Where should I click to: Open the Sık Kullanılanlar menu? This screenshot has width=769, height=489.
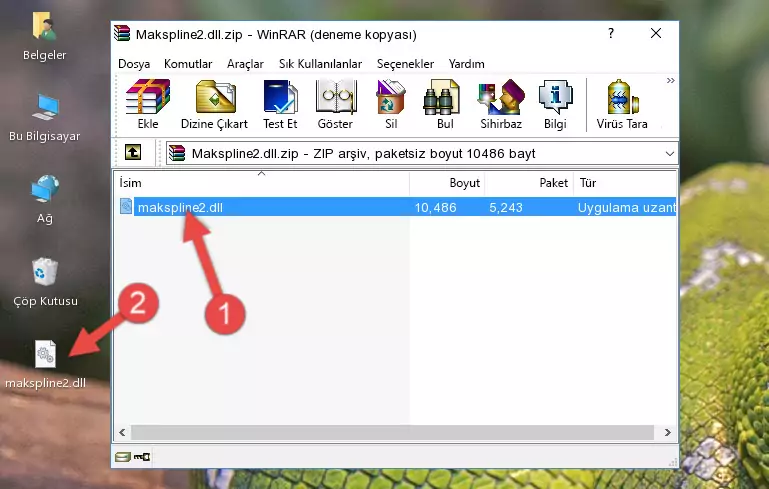320,64
